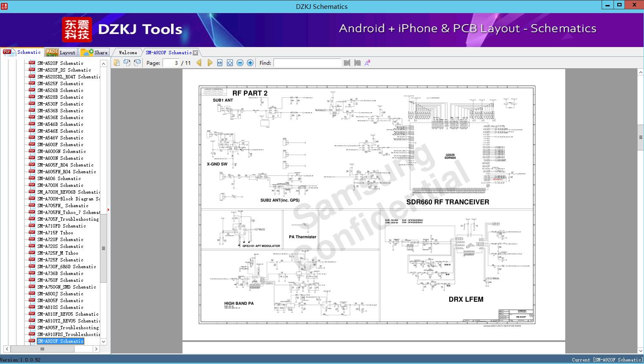Viewport: 644px width, 364px height.
Task: Click the tree horizontal scrollbar thumb
Action: pos(42,349)
